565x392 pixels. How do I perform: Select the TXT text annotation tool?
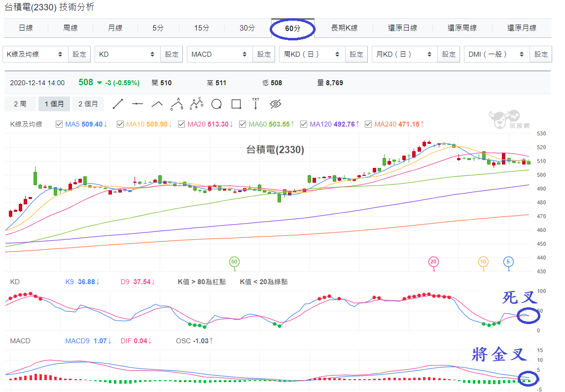point(255,103)
